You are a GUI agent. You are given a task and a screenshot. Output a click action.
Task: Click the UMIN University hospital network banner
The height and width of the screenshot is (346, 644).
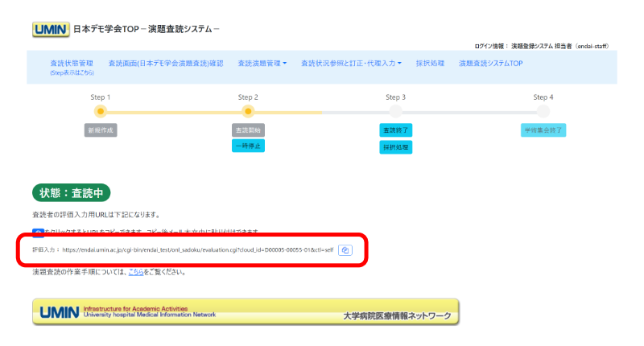(246, 311)
